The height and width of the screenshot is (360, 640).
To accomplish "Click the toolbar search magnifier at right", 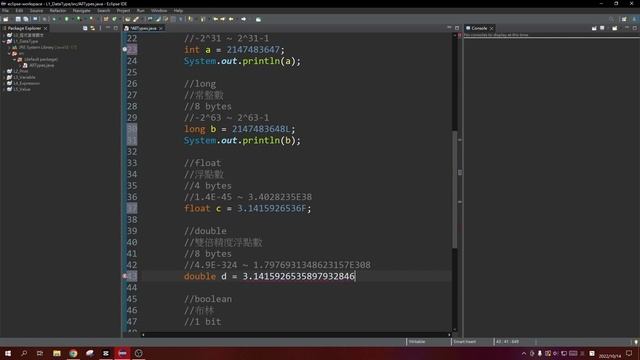I will click(611, 19).
